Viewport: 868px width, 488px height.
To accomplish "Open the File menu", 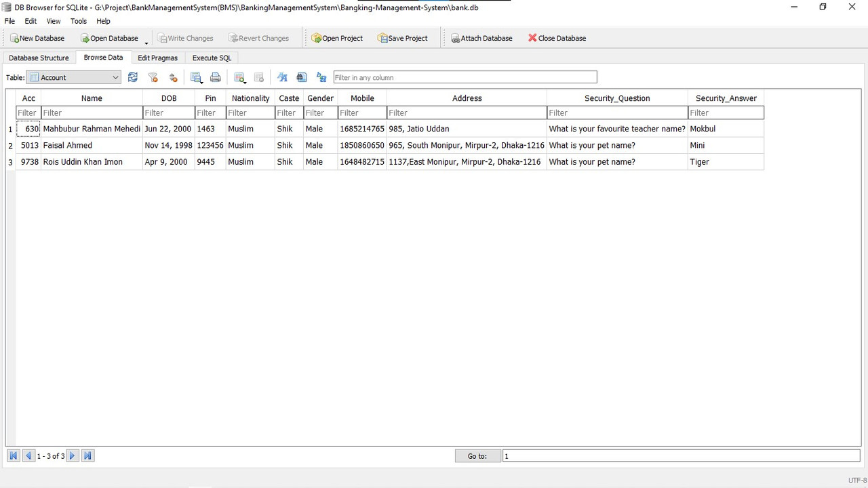I will point(9,21).
